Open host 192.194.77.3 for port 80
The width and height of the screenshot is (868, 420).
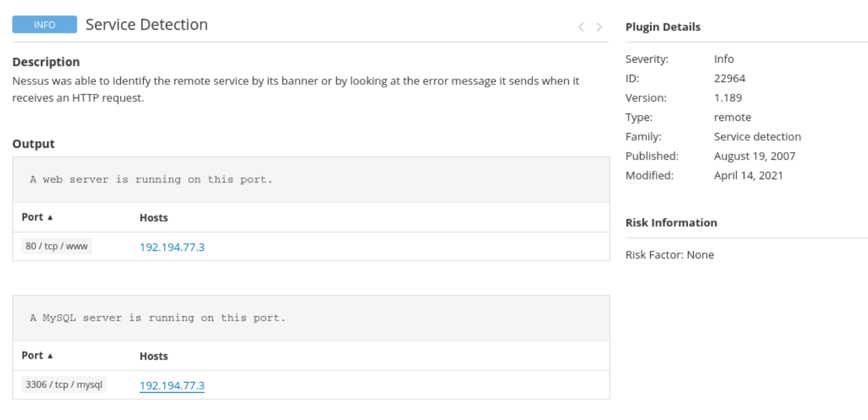(172, 247)
